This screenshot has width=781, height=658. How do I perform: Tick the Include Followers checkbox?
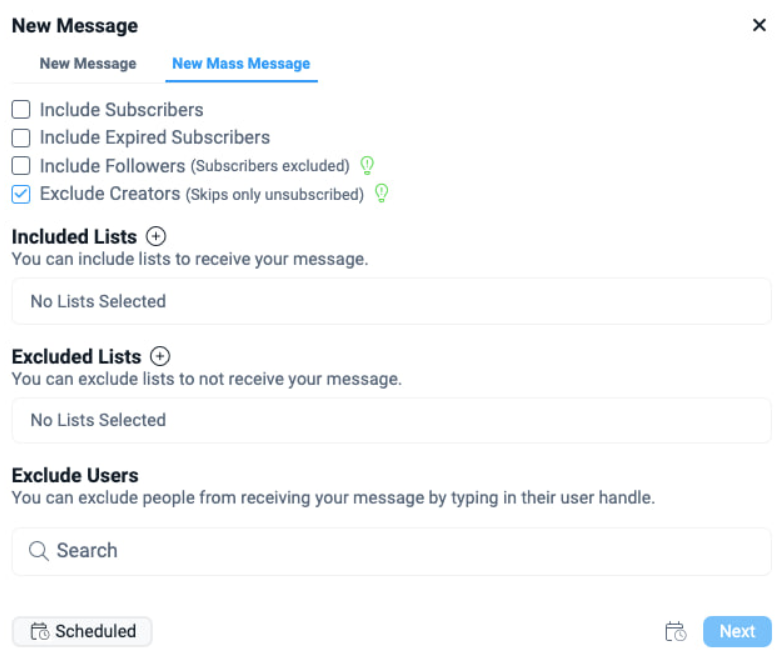21,166
